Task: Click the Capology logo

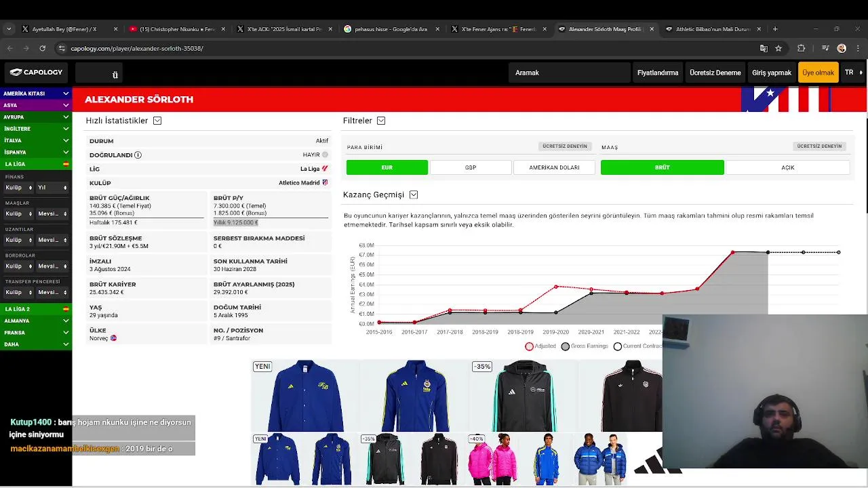Action: click(36, 72)
